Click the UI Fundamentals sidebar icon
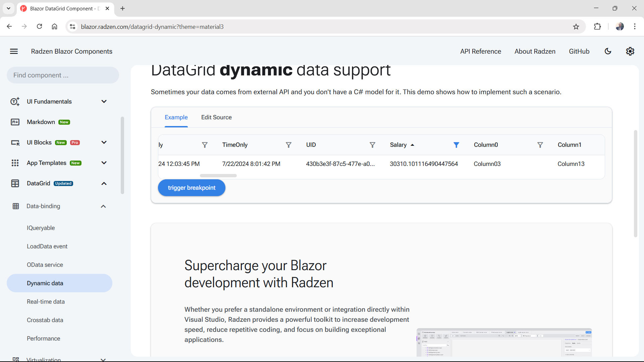 [15, 102]
